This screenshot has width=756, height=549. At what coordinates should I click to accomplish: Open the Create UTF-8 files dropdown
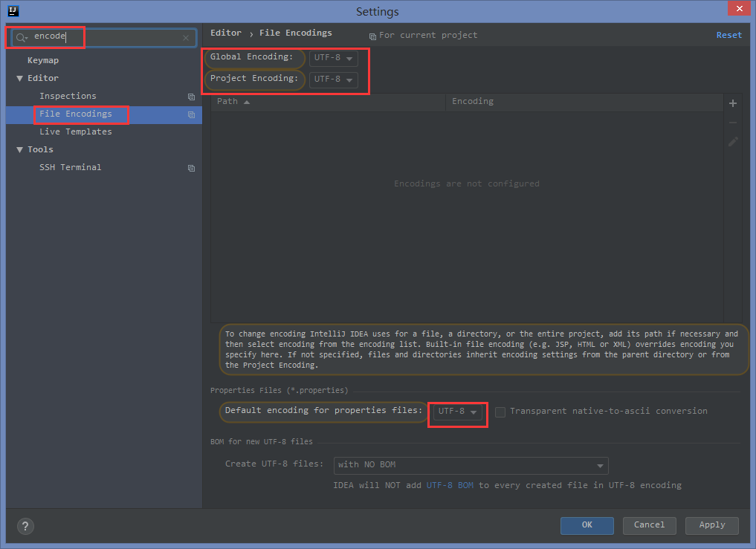coord(471,465)
